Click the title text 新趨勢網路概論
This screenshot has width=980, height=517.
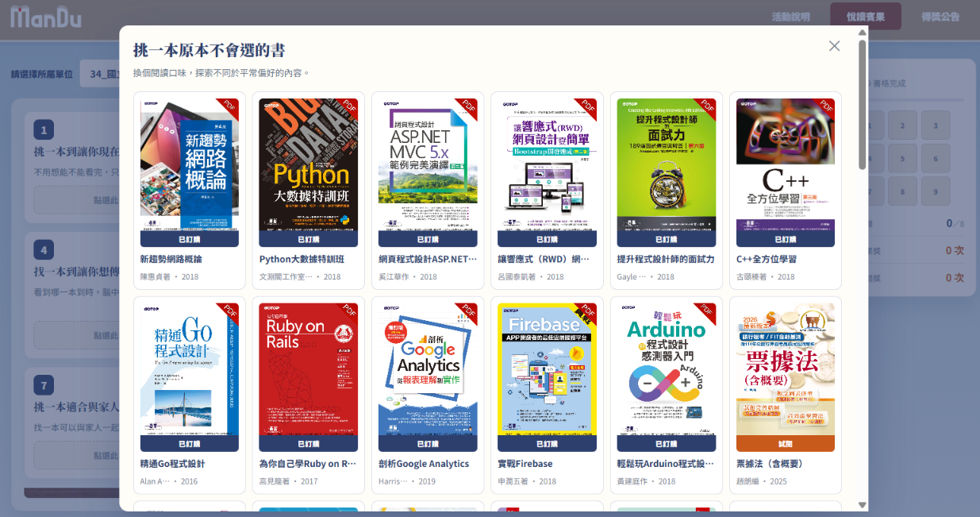pyautogui.click(x=171, y=259)
